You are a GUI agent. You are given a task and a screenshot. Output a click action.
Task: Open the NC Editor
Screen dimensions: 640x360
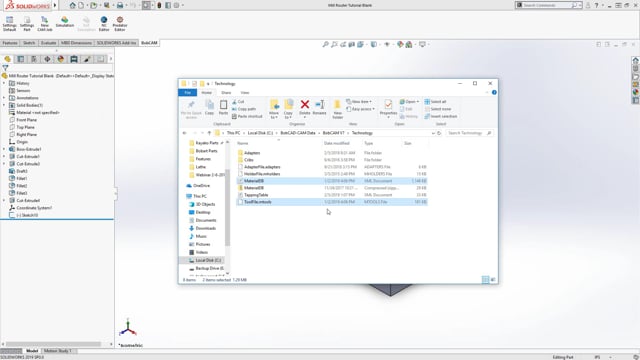click(104, 24)
